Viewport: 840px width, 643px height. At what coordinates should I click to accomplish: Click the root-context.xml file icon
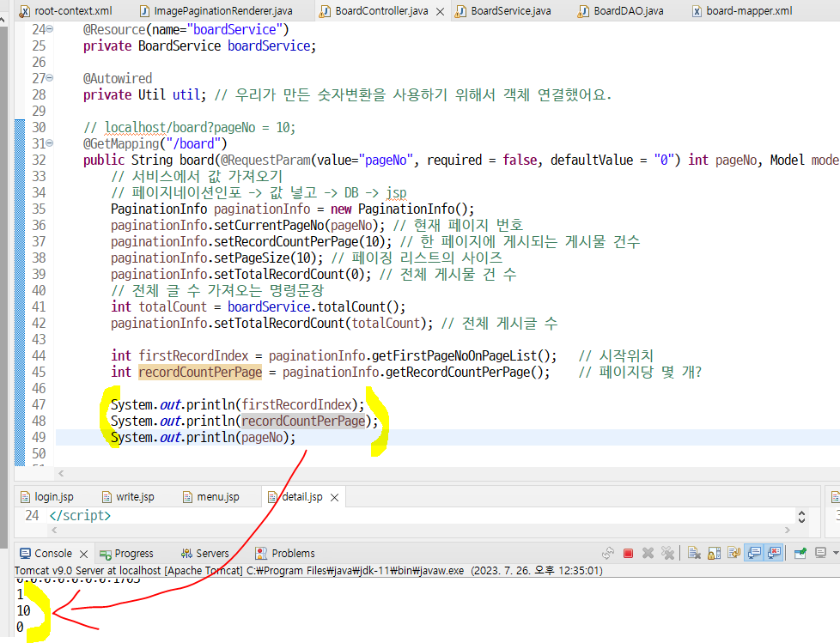25,10
